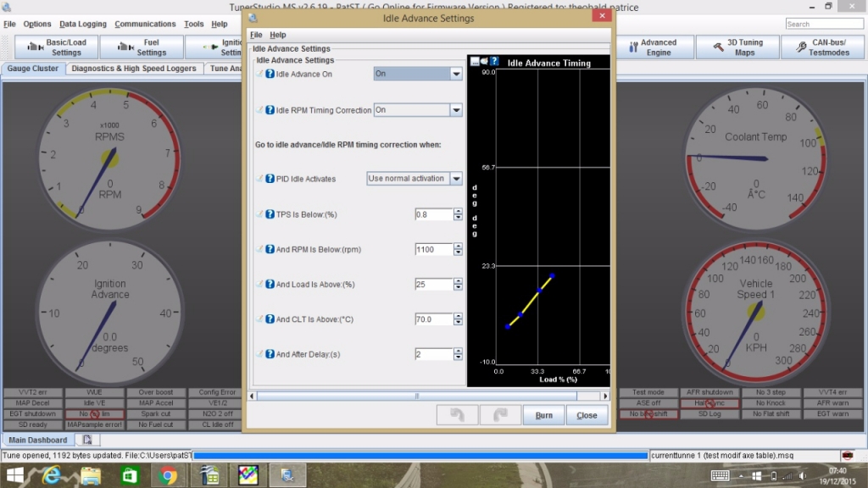Click connection status icon in status bar

pyautogui.click(x=848, y=455)
